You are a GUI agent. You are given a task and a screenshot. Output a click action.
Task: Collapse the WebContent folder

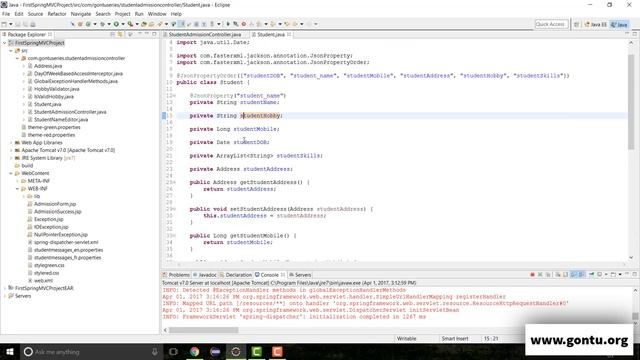click(x=11, y=173)
